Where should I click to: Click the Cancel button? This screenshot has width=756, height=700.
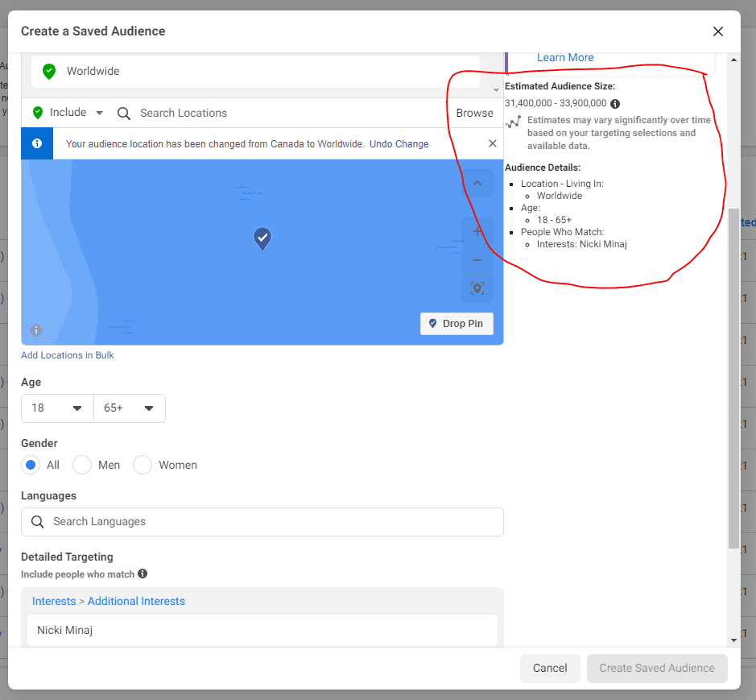coord(550,669)
